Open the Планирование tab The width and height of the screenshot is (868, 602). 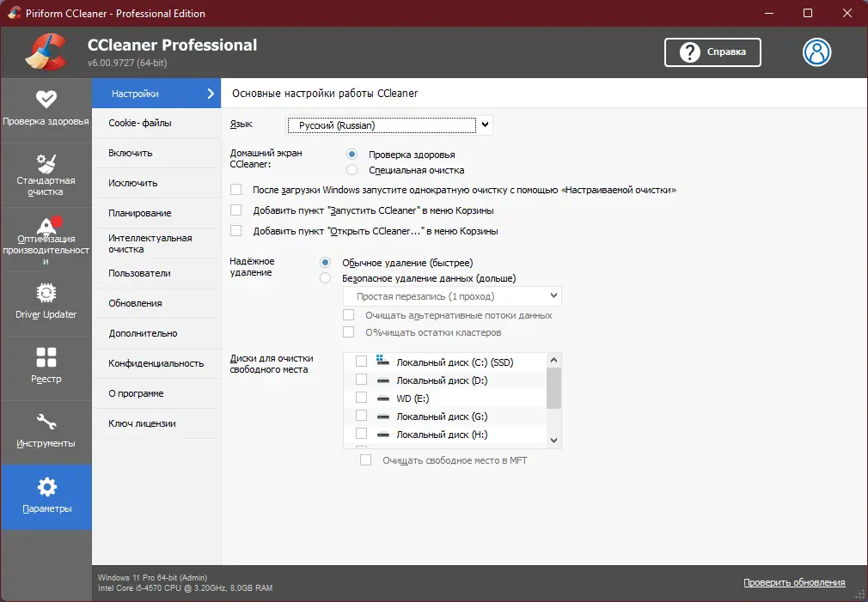pyautogui.click(x=156, y=213)
